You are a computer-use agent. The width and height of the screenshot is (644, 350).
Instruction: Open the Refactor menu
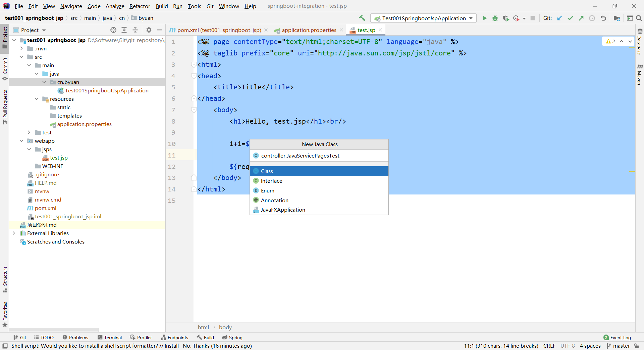coord(140,6)
